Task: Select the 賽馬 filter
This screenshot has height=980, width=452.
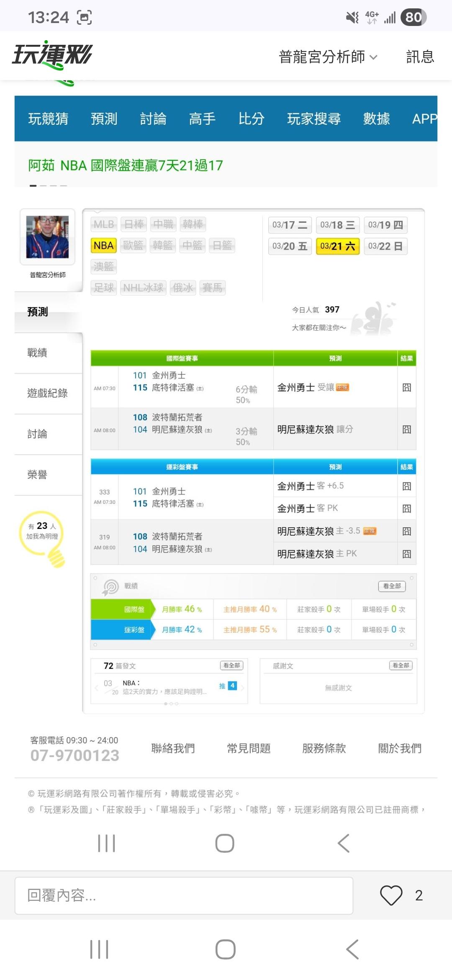Action: (213, 288)
